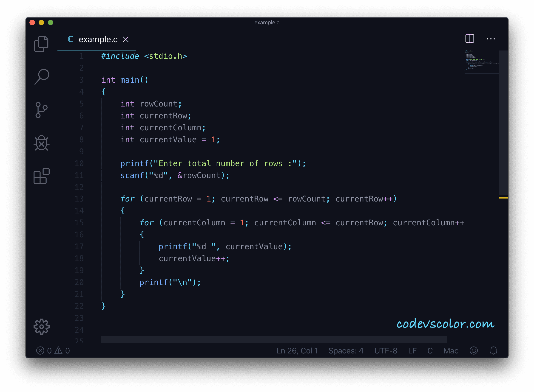Close the example.c tab
Screen dimensions: 534x392
(x=126, y=39)
